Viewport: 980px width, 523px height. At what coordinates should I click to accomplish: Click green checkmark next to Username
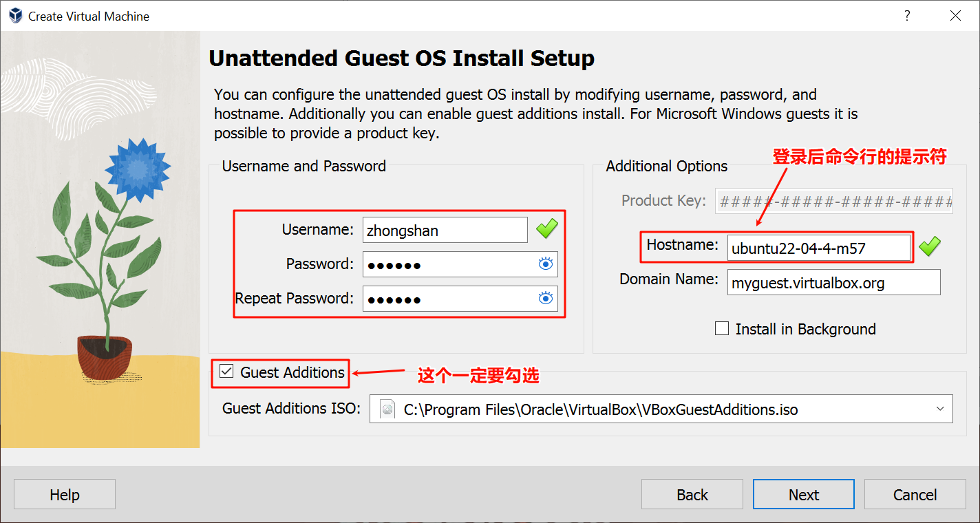(x=547, y=229)
